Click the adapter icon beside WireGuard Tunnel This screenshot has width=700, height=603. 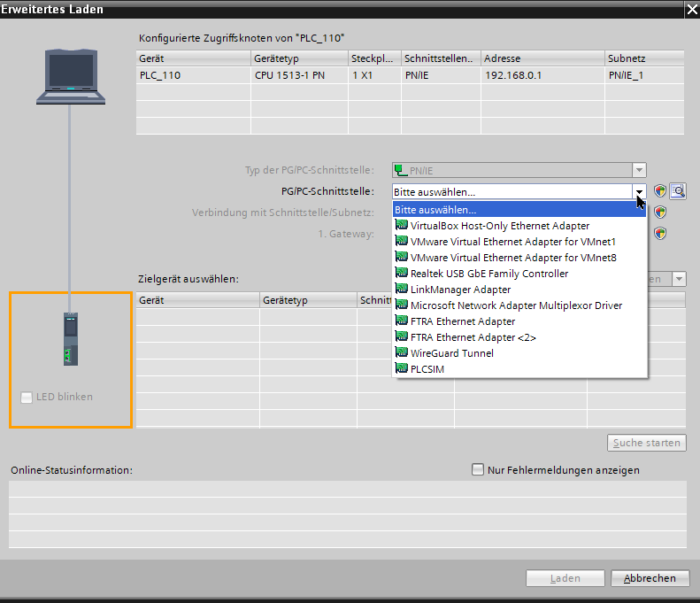click(x=402, y=353)
